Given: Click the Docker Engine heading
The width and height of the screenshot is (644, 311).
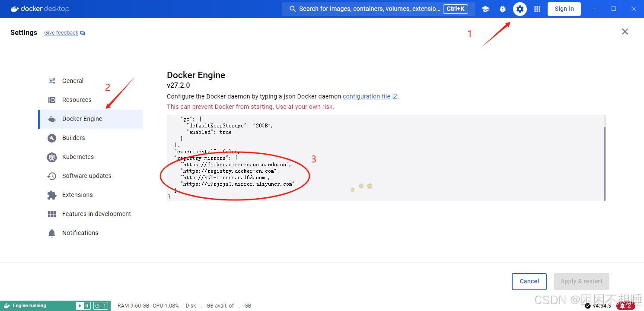Looking at the screenshot, I should click(x=196, y=75).
